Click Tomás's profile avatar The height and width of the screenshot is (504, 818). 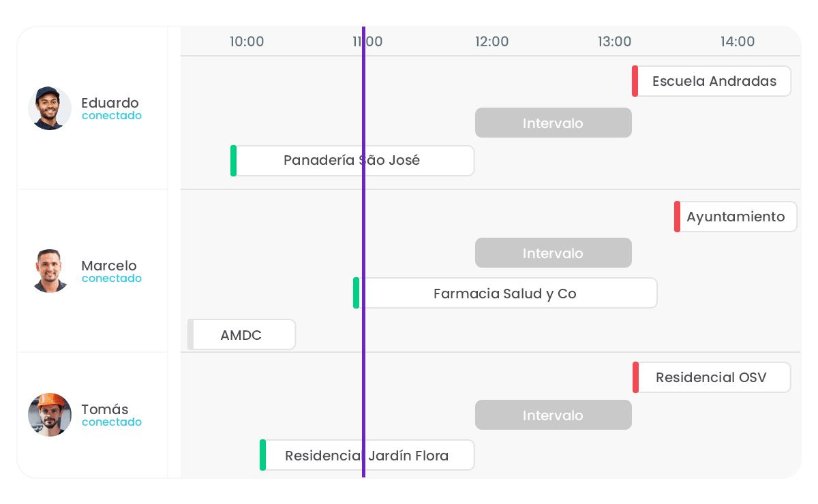(50, 415)
